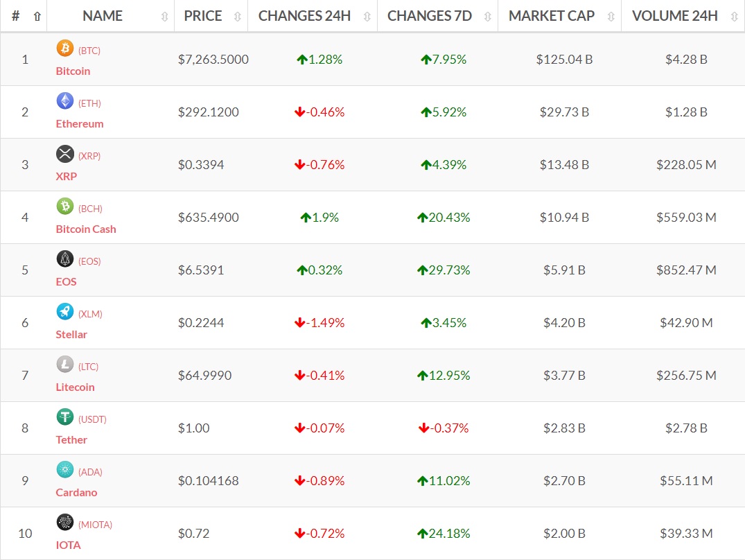Sort by VOLUME 24H sort arrows
The height and width of the screenshot is (560, 745).
click(x=735, y=17)
